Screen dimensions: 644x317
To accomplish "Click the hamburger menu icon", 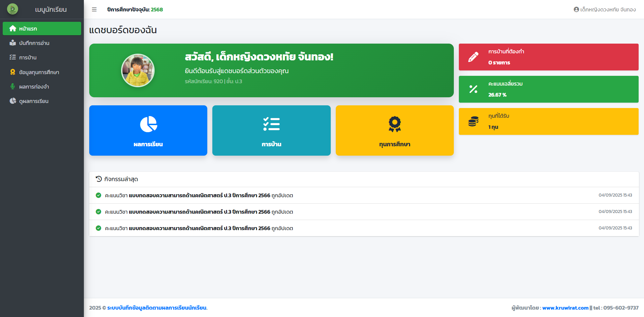I will click(94, 9).
